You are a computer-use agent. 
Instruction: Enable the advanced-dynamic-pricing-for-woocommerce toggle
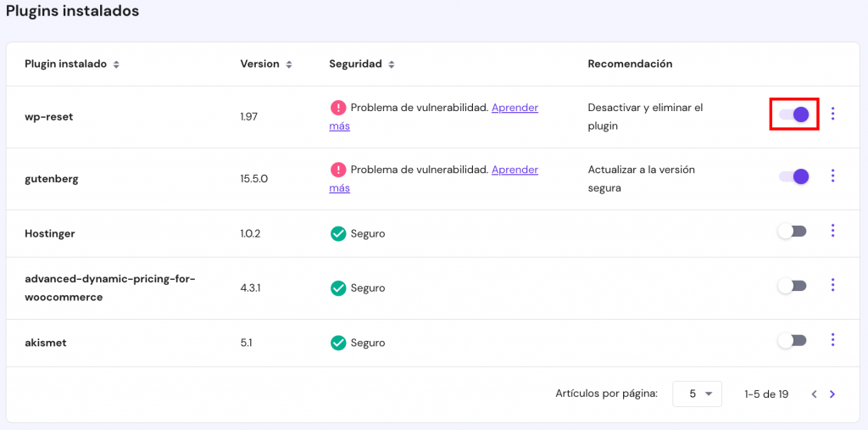click(792, 286)
